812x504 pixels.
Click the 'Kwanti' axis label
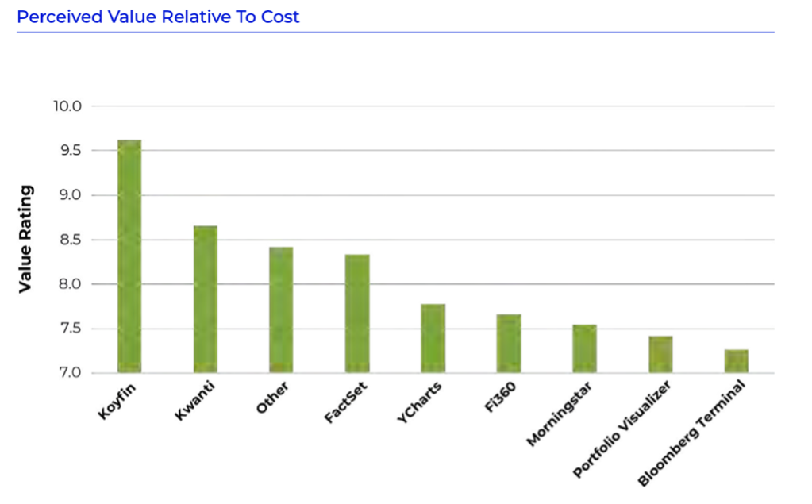pos(194,400)
